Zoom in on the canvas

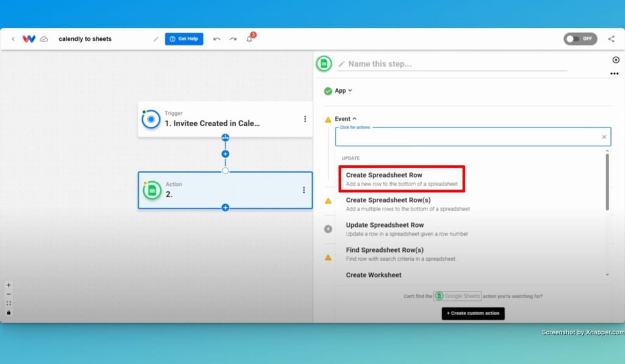pos(9,285)
